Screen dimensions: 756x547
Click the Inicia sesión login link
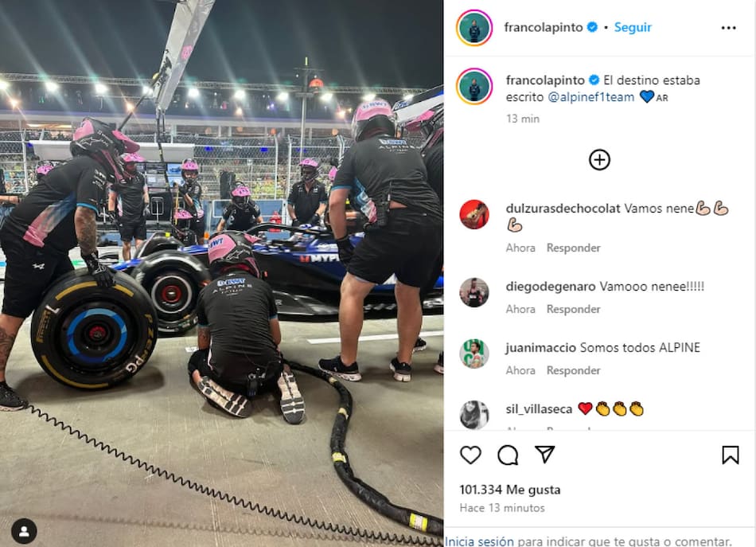(479, 541)
